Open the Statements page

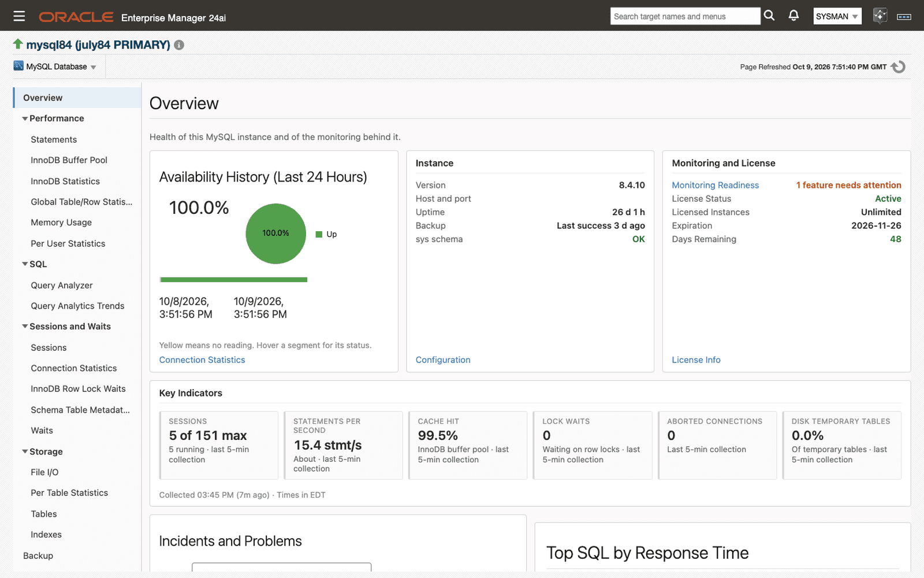(x=54, y=140)
